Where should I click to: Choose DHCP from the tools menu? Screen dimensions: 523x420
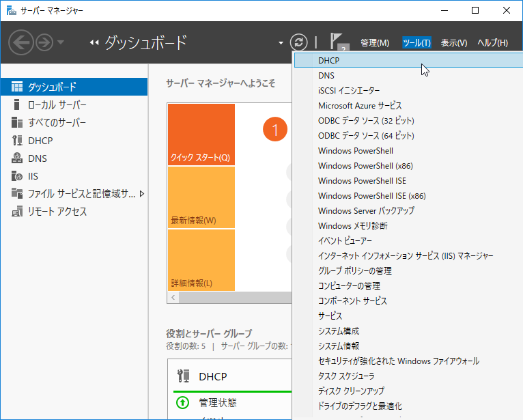408,60
